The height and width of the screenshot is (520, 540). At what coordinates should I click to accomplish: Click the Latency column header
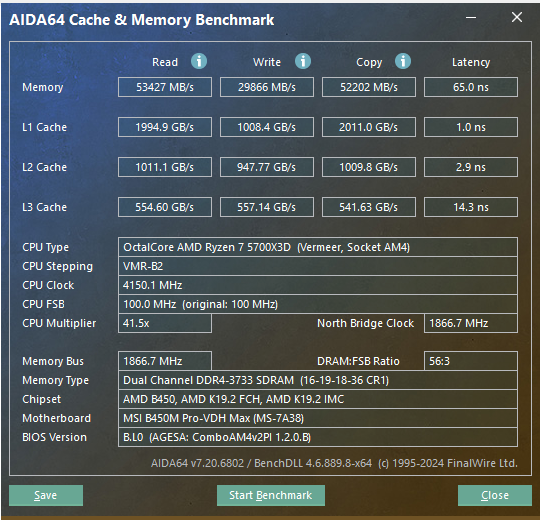coord(471,63)
